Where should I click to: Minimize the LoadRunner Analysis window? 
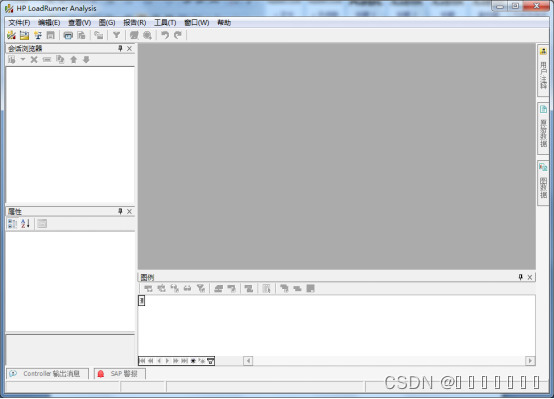500,6
